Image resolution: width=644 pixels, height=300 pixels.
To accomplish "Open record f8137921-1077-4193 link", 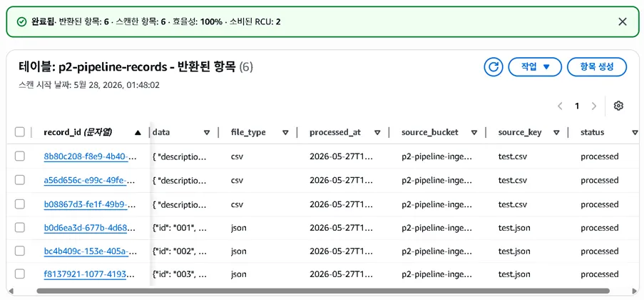I will coord(90,274).
